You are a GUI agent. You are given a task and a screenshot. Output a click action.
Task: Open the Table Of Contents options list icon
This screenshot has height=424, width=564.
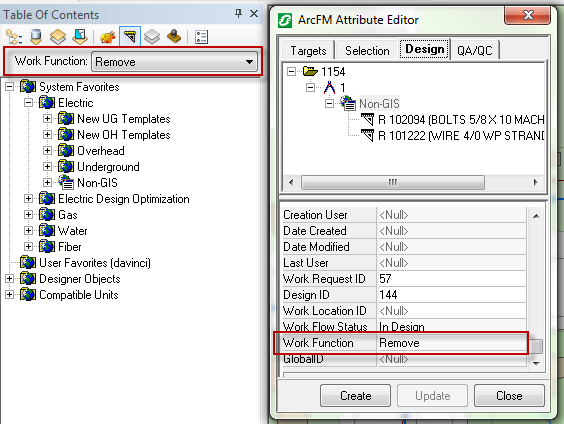[x=201, y=37]
